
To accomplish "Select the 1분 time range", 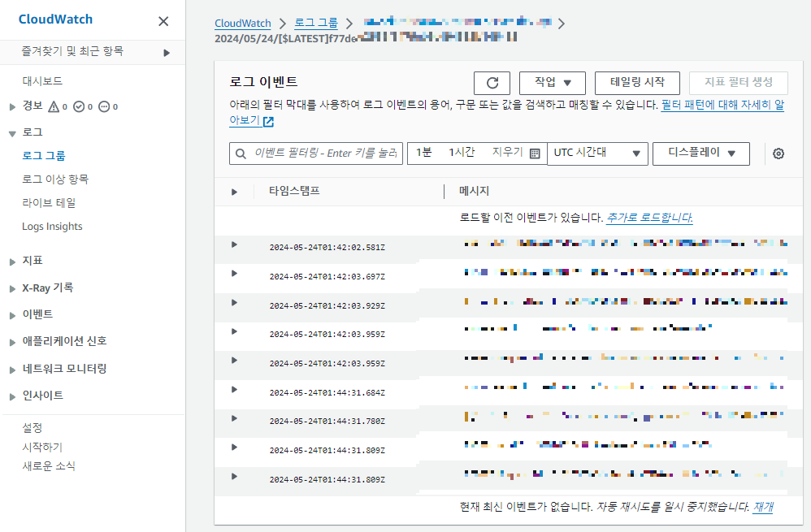I will 423,153.
